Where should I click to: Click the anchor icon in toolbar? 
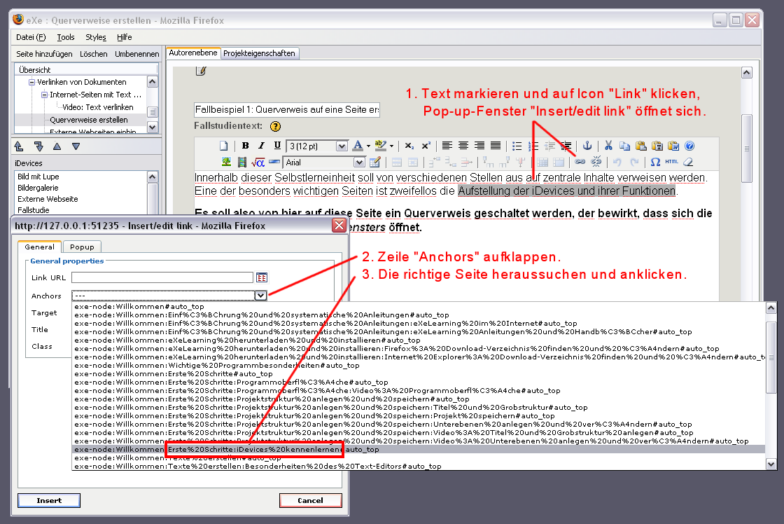(x=588, y=146)
